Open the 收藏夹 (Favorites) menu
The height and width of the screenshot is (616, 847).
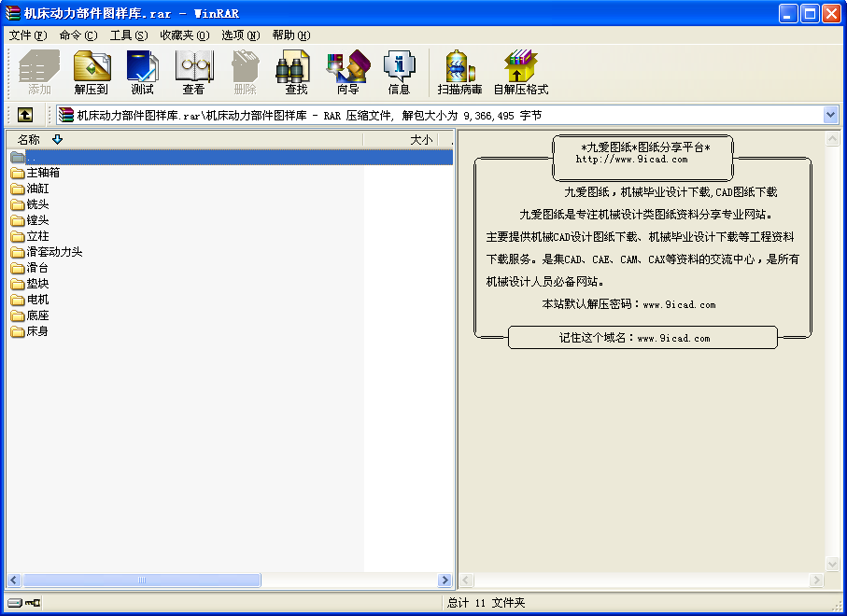(x=183, y=35)
